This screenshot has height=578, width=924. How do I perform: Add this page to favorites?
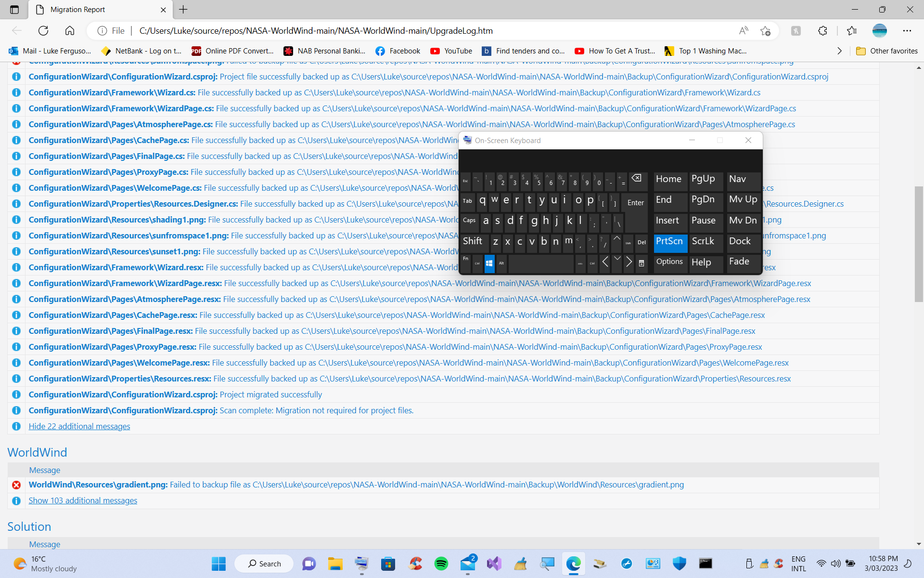765,31
